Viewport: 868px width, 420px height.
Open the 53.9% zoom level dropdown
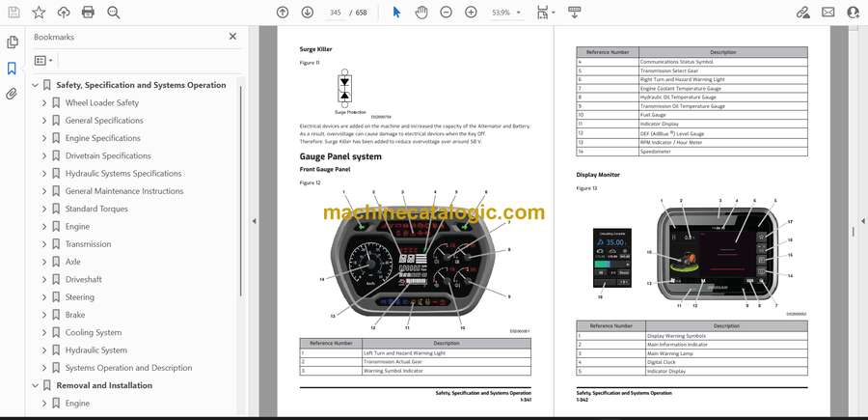click(x=506, y=13)
